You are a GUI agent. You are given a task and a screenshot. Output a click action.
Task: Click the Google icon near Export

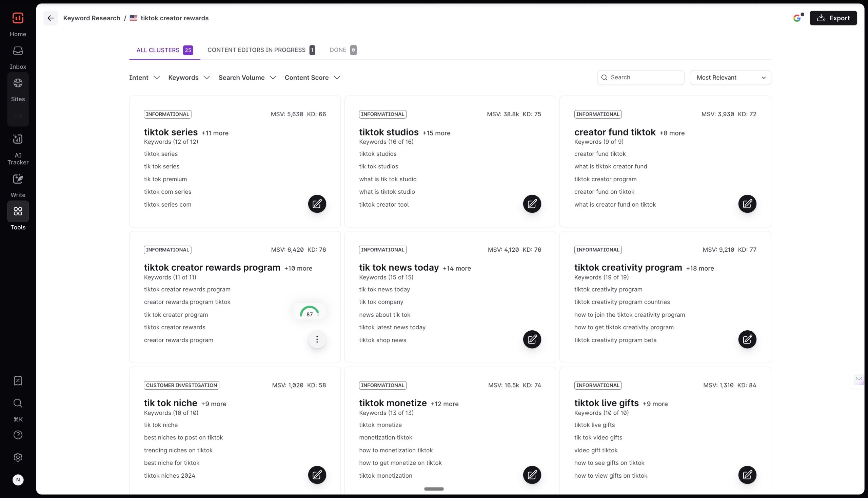click(x=797, y=18)
